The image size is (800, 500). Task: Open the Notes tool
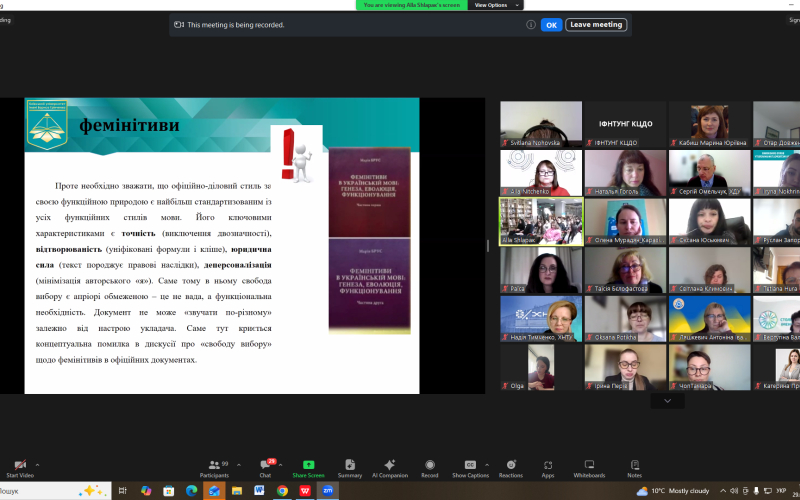(x=635, y=468)
